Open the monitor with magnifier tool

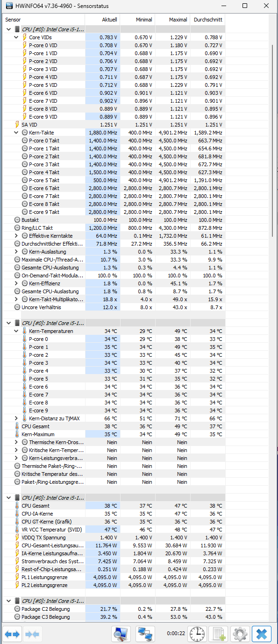(x=121, y=634)
